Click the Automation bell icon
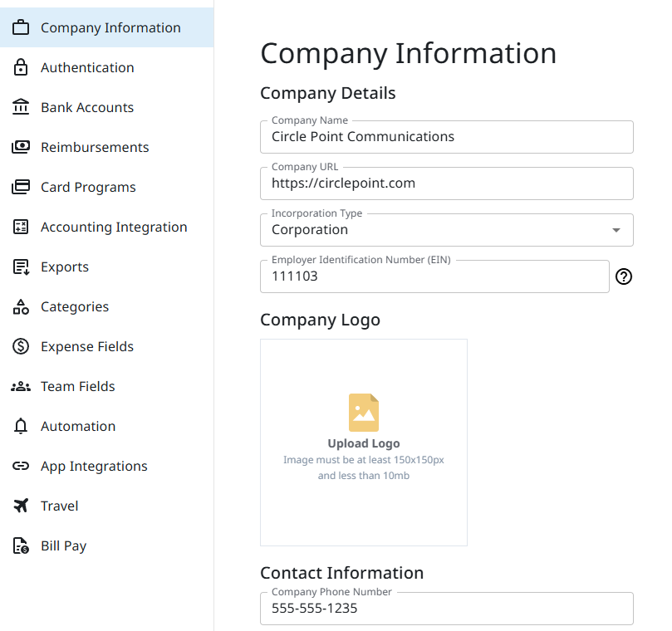The height and width of the screenshot is (631, 672). [21, 426]
